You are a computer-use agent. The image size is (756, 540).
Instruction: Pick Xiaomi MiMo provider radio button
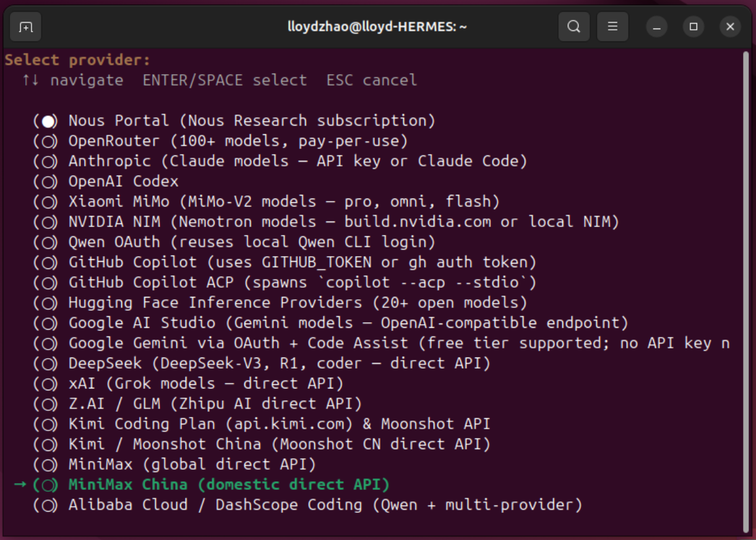pos(46,202)
